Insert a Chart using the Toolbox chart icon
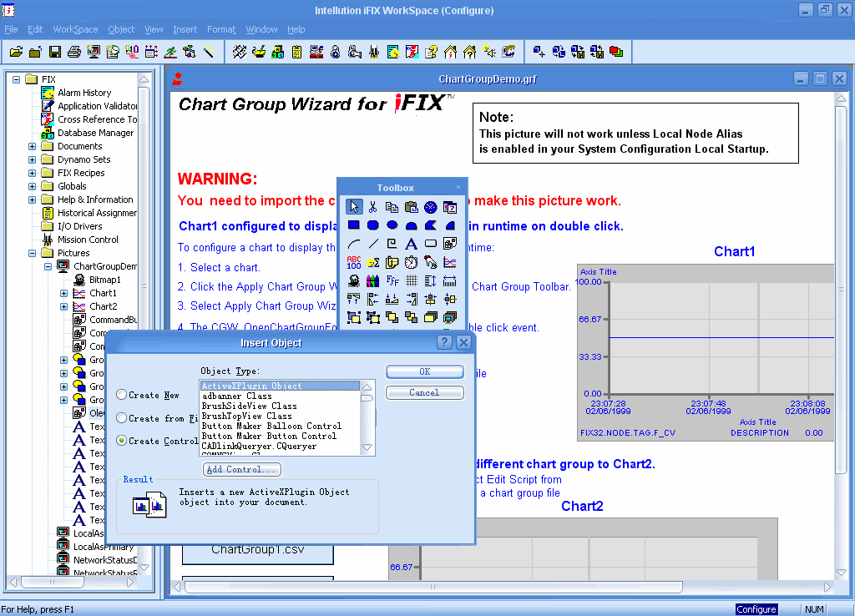 pyautogui.click(x=450, y=262)
